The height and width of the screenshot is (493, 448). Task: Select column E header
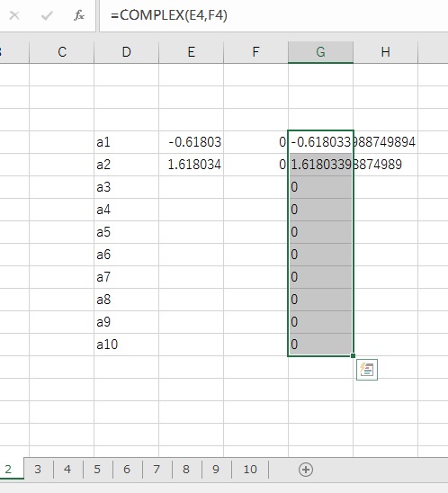pyautogui.click(x=191, y=52)
